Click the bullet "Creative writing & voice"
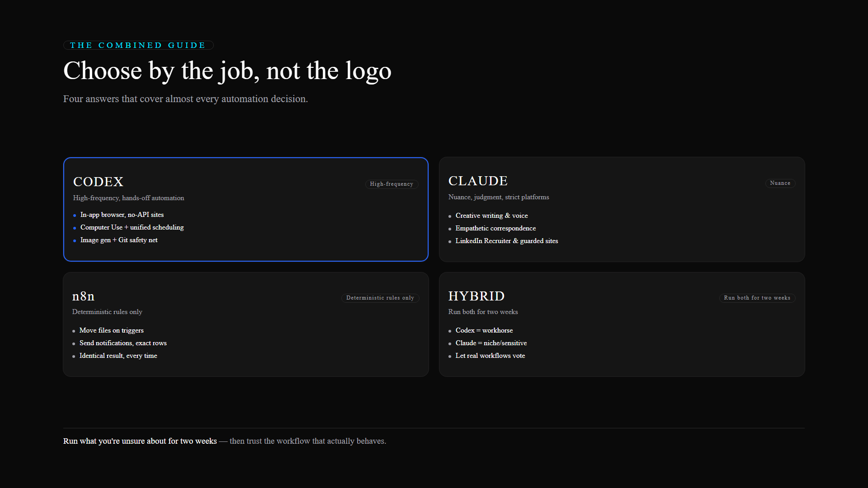This screenshot has width=868, height=488. click(x=492, y=216)
